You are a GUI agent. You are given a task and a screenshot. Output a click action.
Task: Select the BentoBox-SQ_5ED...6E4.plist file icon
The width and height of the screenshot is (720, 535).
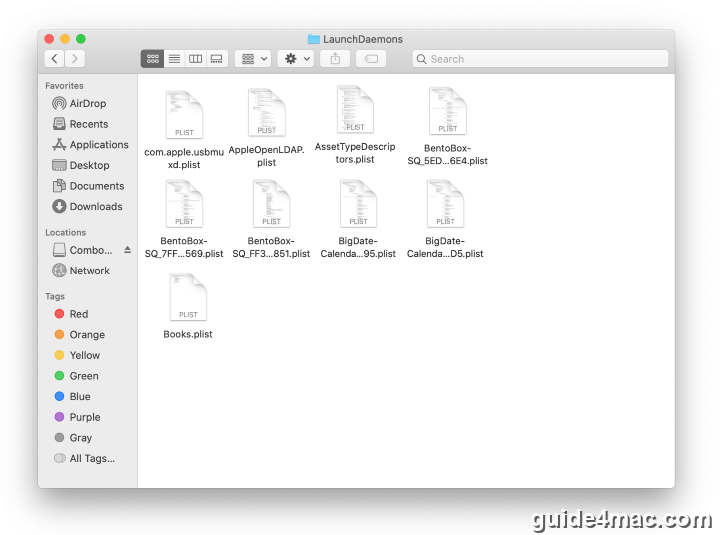(448, 111)
